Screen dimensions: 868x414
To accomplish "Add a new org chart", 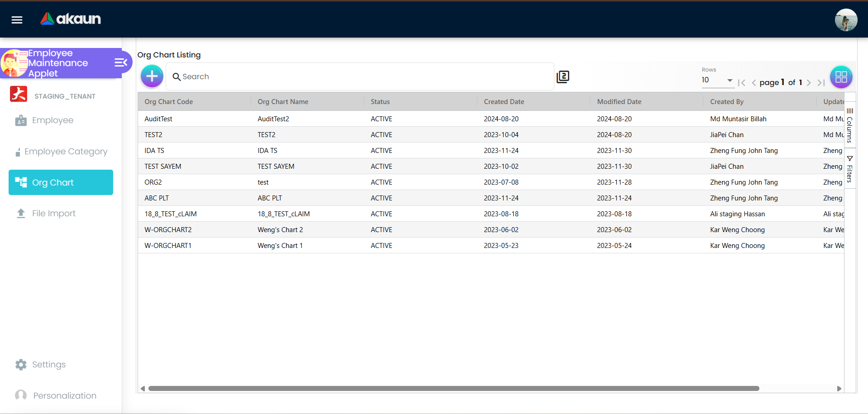I will (x=152, y=76).
